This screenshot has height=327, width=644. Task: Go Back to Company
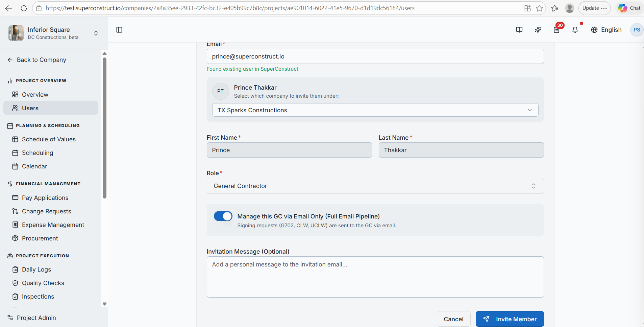37,60
